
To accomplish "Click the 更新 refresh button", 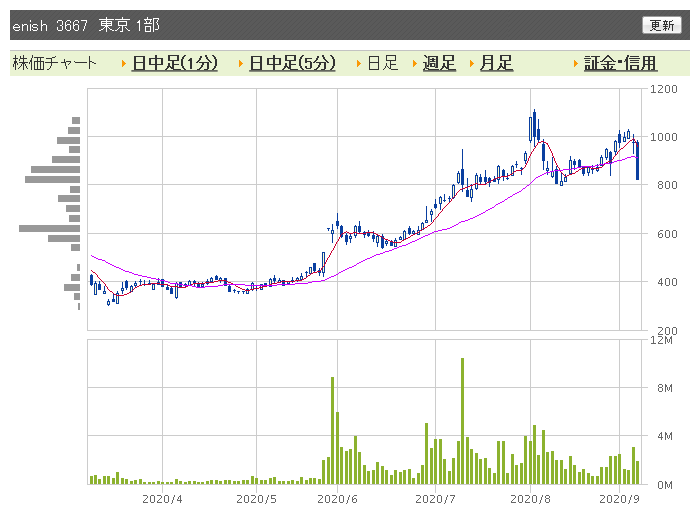I will click(x=661, y=25).
